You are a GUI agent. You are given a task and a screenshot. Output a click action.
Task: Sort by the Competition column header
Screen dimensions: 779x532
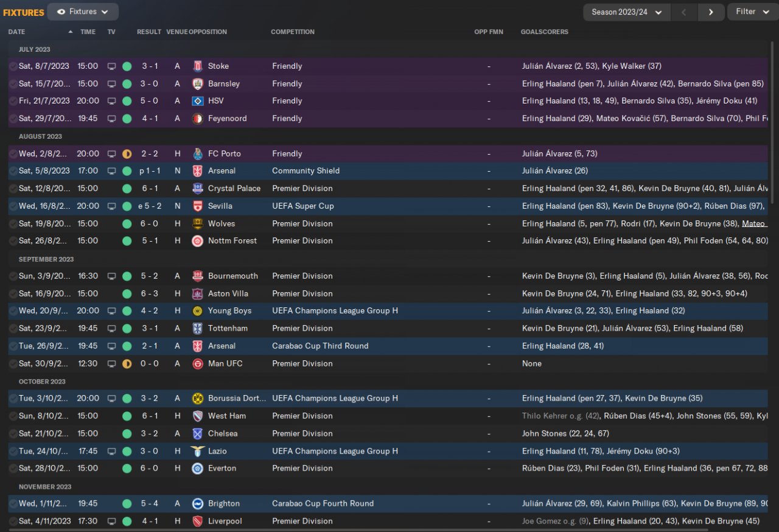[293, 32]
